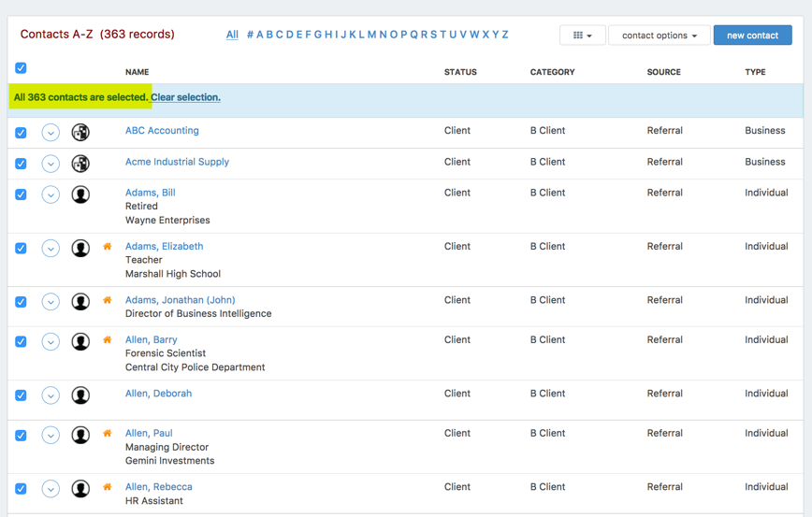
Task: Click the orange house icon beside Allen, Paul
Action: pyautogui.click(x=108, y=433)
